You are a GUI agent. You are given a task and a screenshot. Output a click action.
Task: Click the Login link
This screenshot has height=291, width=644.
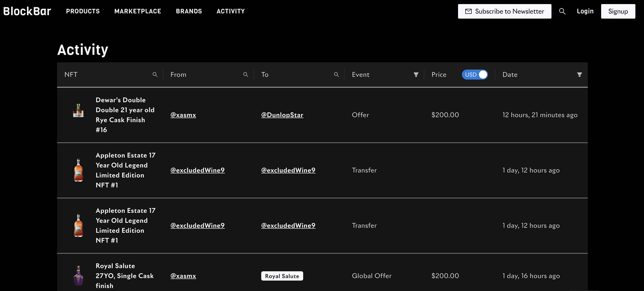585,11
